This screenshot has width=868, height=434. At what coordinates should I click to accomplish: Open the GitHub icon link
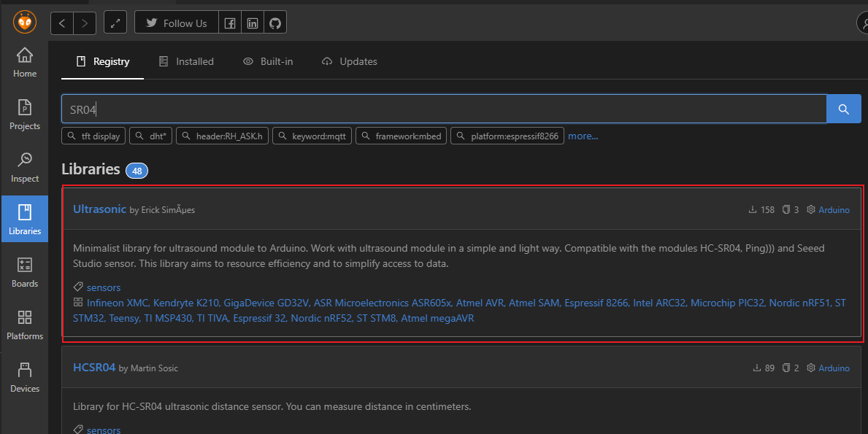tap(275, 23)
